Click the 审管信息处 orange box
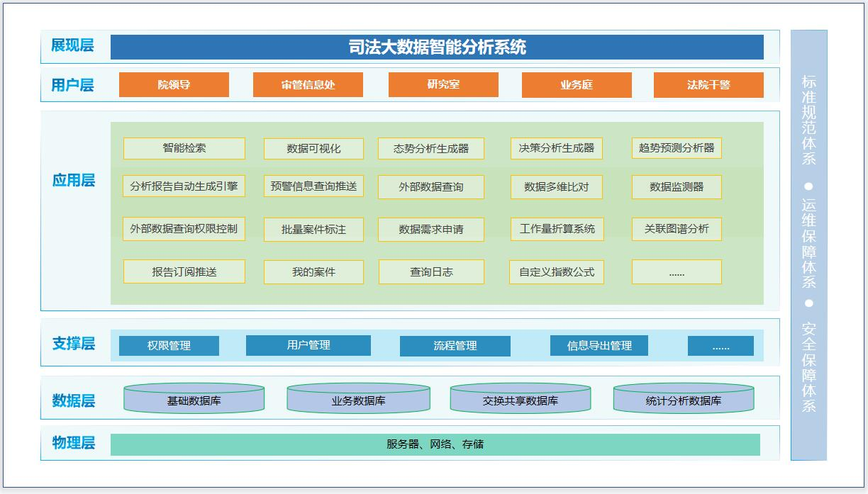This screenshot has height=494, width=868. (x=308, y=85)
